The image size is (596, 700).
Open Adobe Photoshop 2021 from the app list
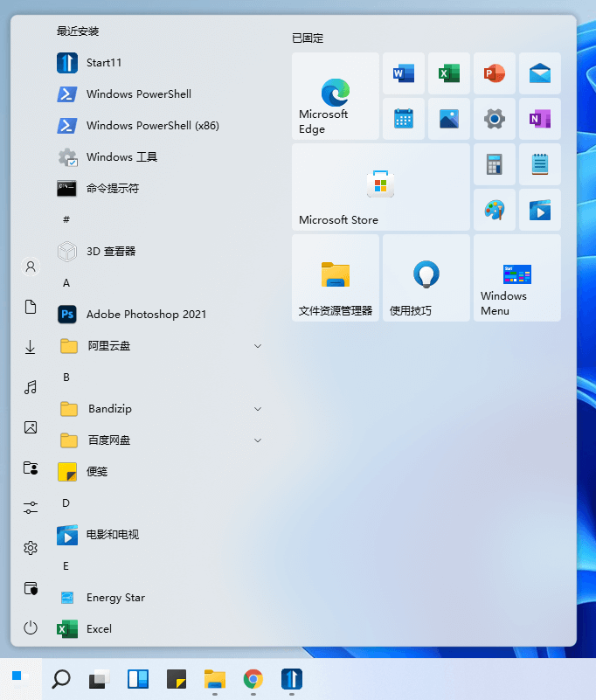click(146, 315)
